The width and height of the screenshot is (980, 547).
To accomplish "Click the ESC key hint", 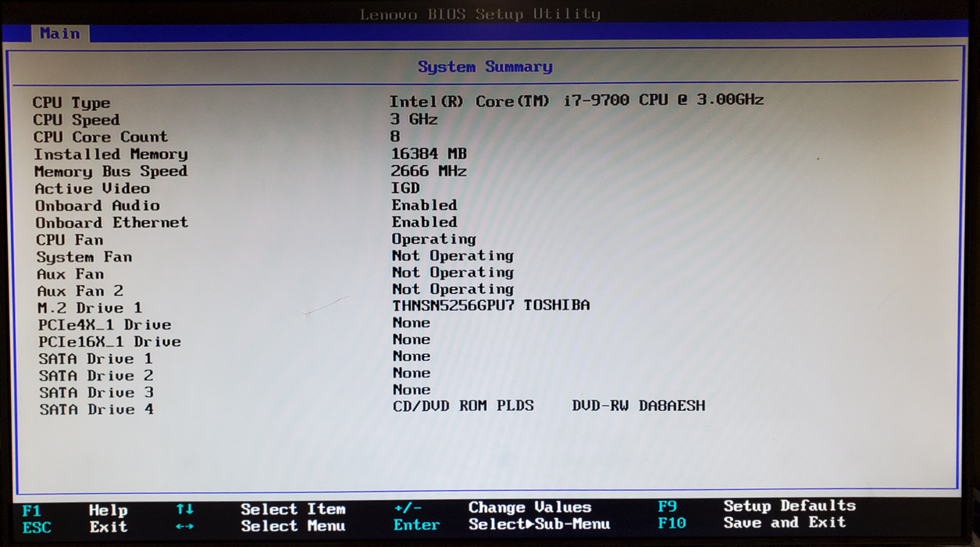I will coord(37,527).
